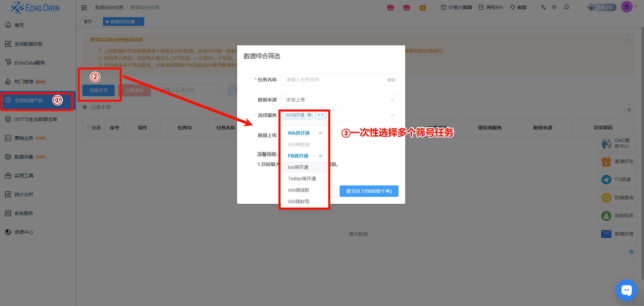
Task: Select the Ins筛开通 service option
Action: coord(298,167)
